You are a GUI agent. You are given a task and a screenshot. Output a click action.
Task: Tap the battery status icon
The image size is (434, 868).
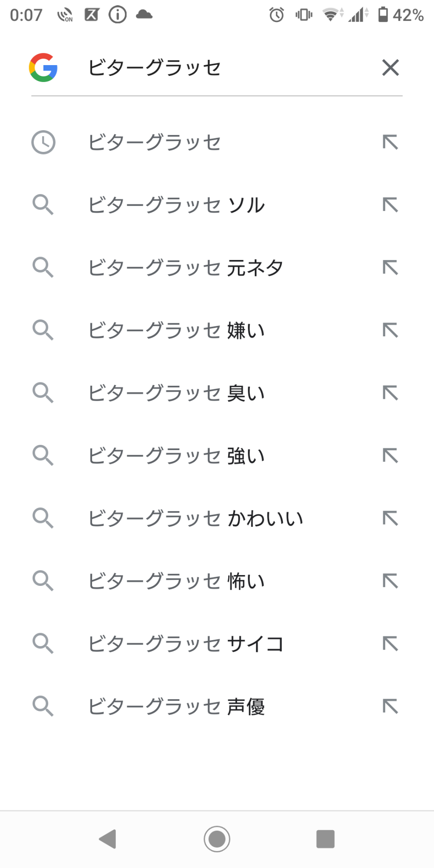pos(383,15)
